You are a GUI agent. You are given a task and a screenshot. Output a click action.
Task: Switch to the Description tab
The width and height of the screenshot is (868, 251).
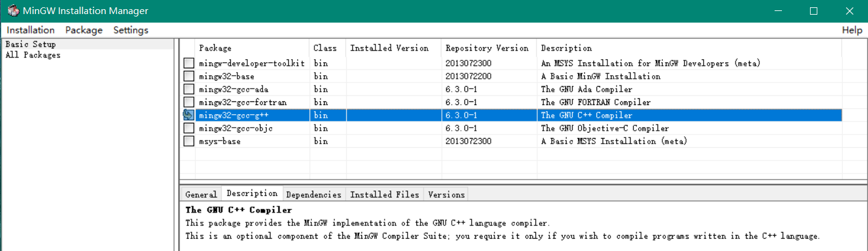[x=251, y=193]
